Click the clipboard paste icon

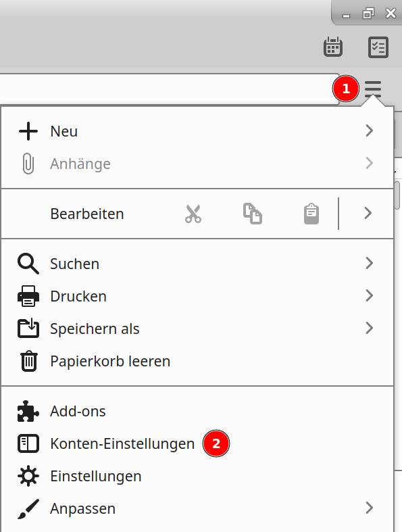click(311, 214)
